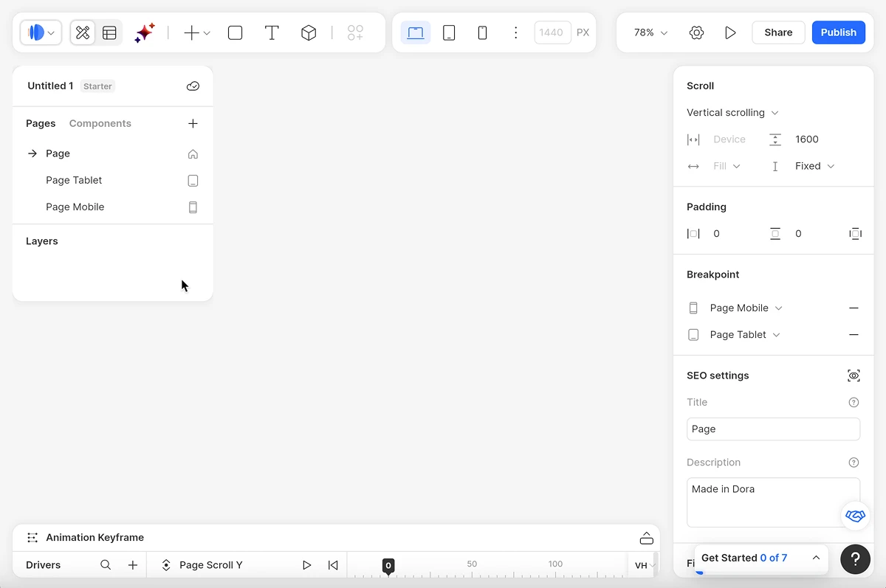886x588 pixels.
Task: Open the AI sparkle generator tool
Action: click(x=145, y=32)
